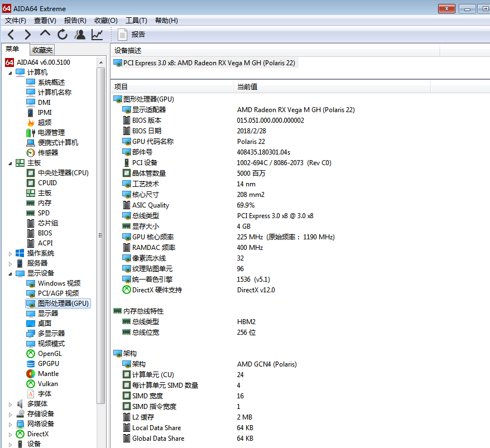The width and height of the screenshot is (490, 448).
Task: Select the 超频 flame icon
Action: click(31, 123)
